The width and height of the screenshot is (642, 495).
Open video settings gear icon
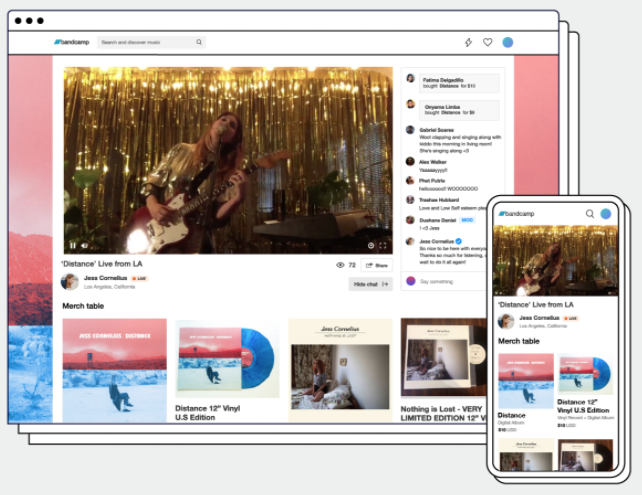click(371, 245)
